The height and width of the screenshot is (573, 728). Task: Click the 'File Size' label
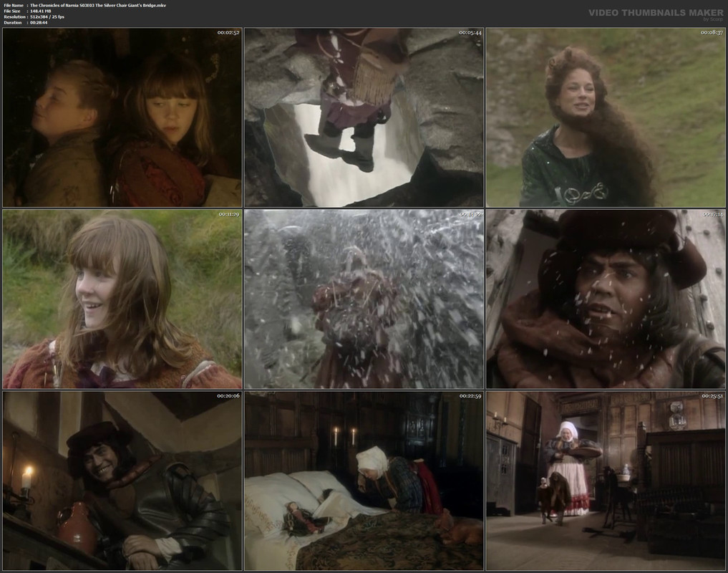(12, 11)
